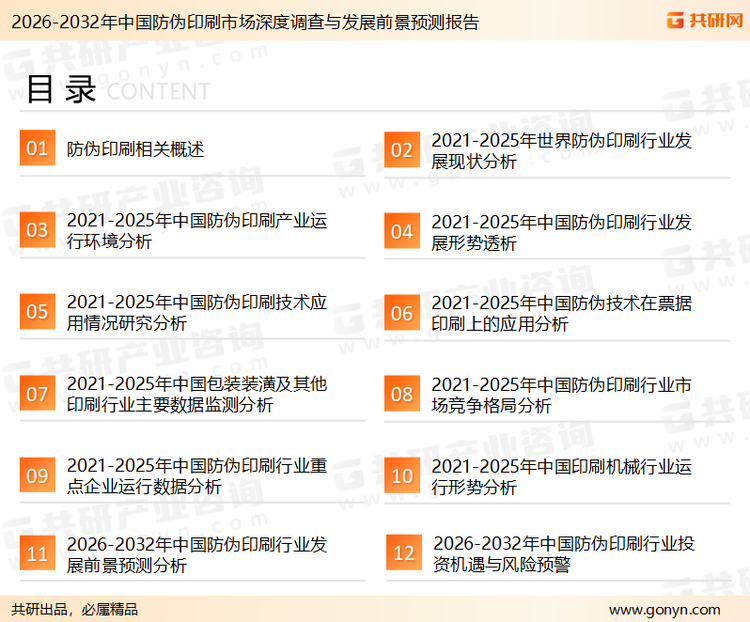This screenshot has height=622, width=750.
Task: Select the 10 chapter badge
Action: click(401, 476)
